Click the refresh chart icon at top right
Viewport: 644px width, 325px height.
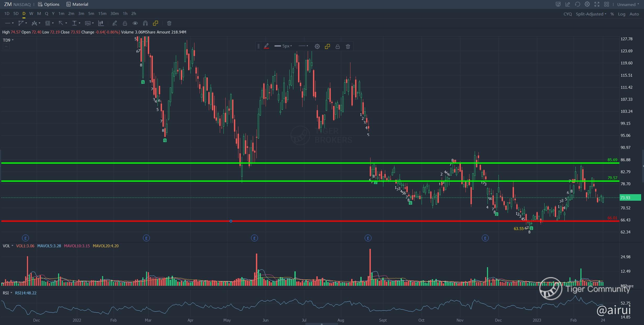coord(577,4)
